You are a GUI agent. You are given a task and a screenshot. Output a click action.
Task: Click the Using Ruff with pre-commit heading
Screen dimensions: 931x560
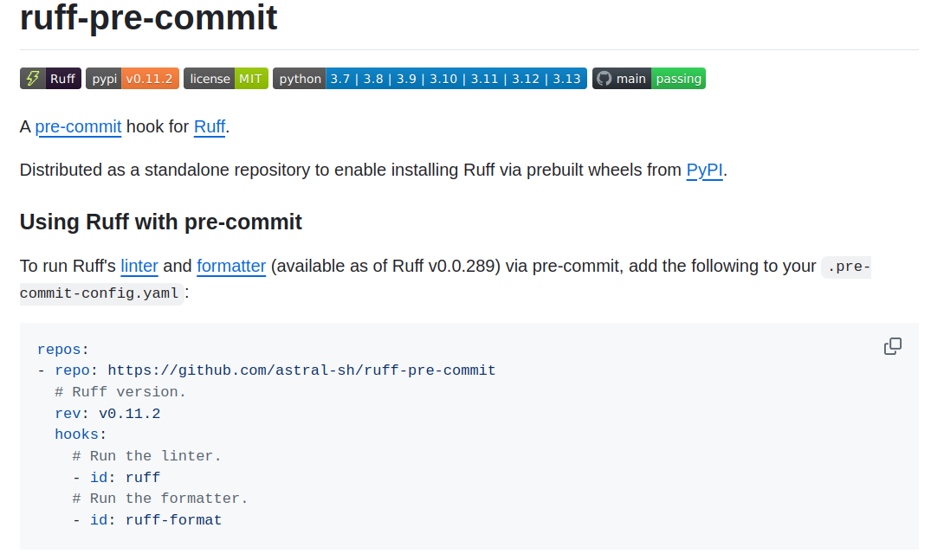click(x=161, y=222)
